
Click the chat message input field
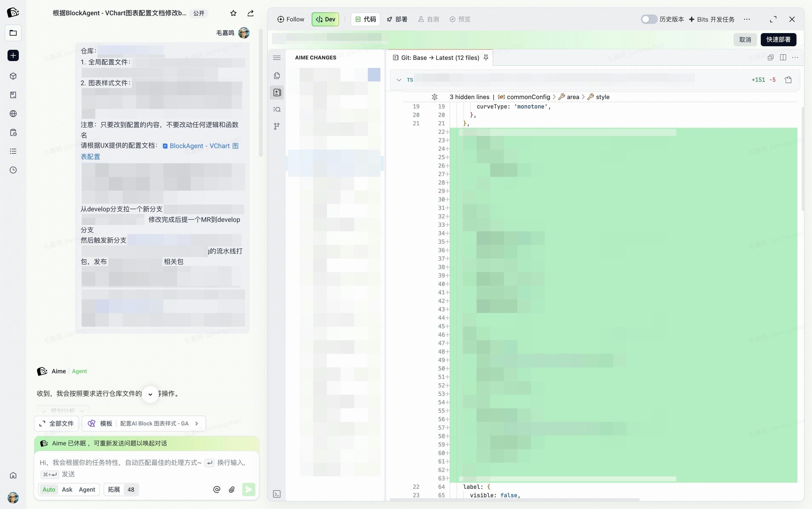[147, 468]
